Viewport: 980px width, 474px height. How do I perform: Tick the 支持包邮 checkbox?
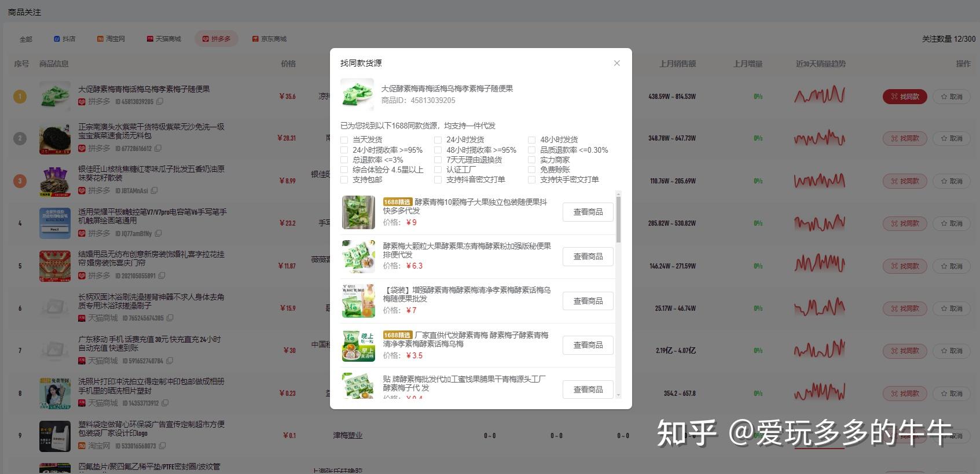344,179
